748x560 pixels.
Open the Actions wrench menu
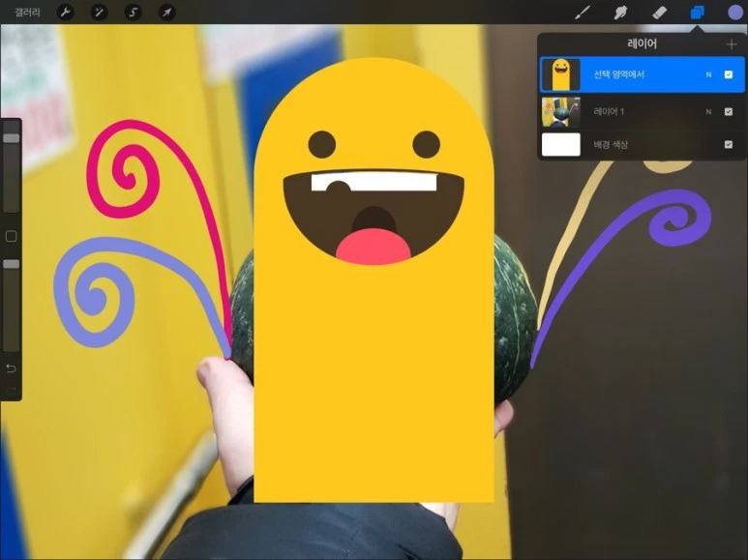coord(66,13)
